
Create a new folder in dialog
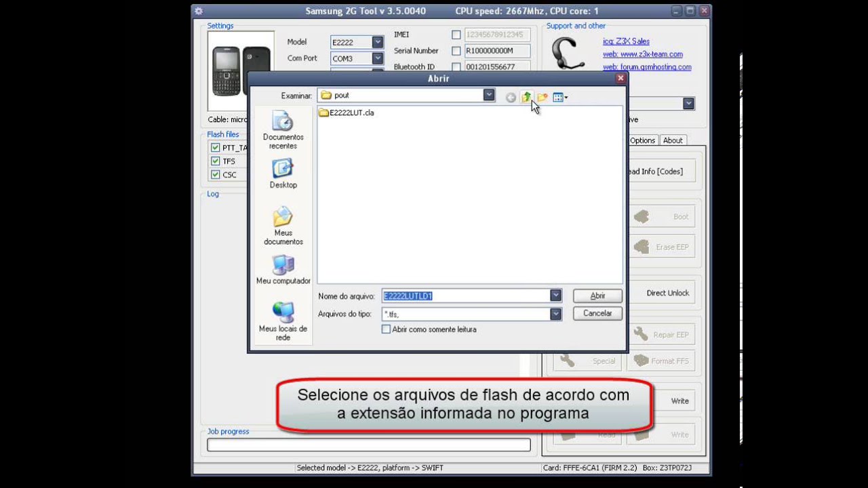[542, 98]
